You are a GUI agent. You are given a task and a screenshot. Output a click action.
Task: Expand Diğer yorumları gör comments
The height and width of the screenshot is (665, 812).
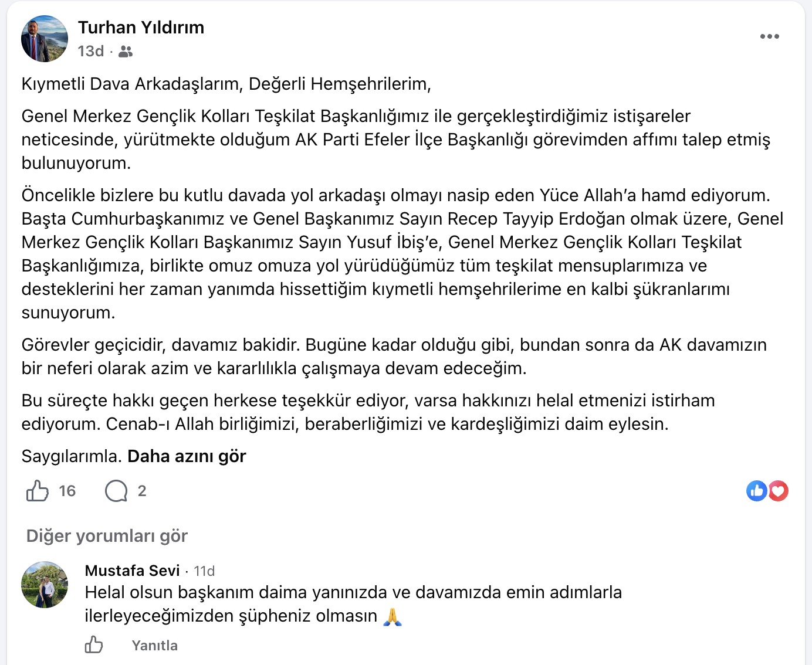[x=107, y=536]
